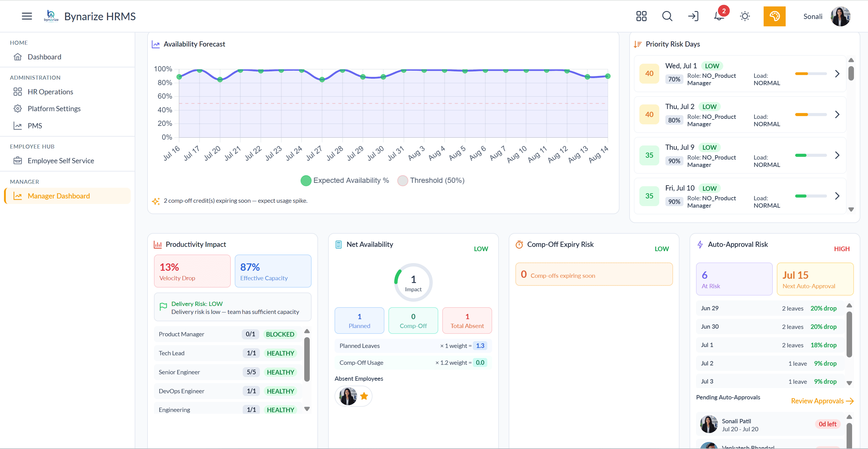The width and height of the screenshot is (868, 449).
Task: Open the apps grid icon
Action: (641, 16)
